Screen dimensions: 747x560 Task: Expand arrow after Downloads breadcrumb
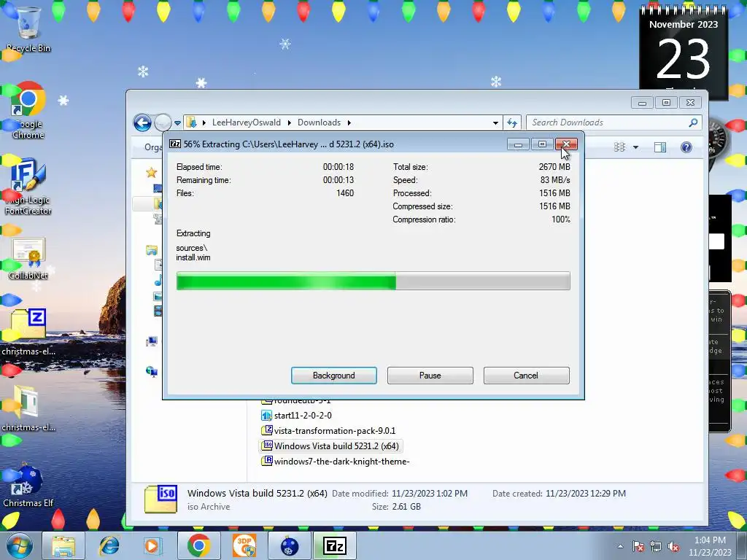(x=349, y=122)
